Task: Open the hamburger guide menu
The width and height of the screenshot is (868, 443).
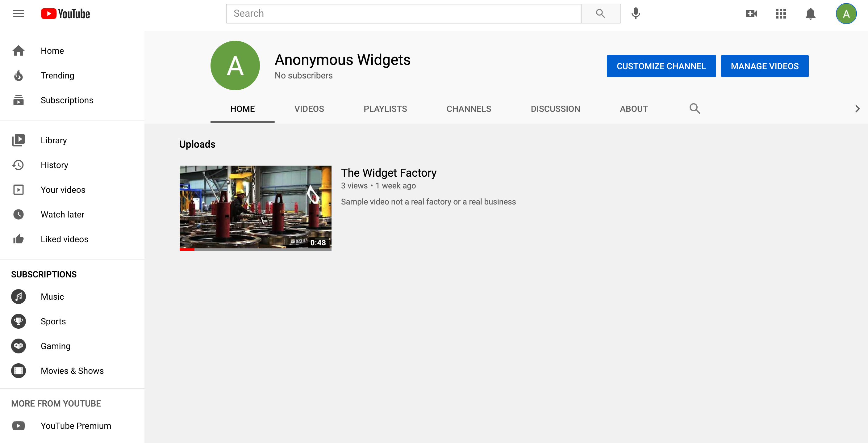Action: [18, 14]
